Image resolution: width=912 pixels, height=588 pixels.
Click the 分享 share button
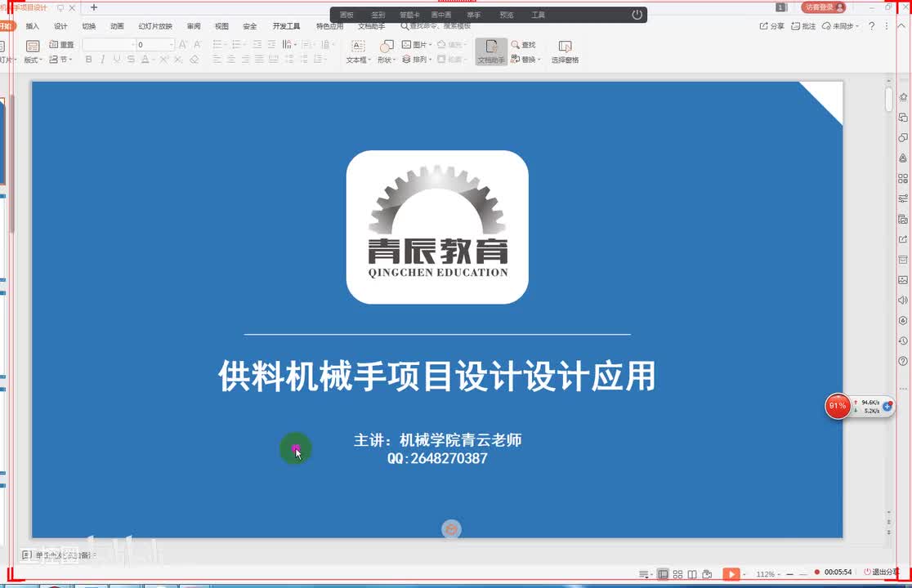pyautogui.click(x=771, y=26)
